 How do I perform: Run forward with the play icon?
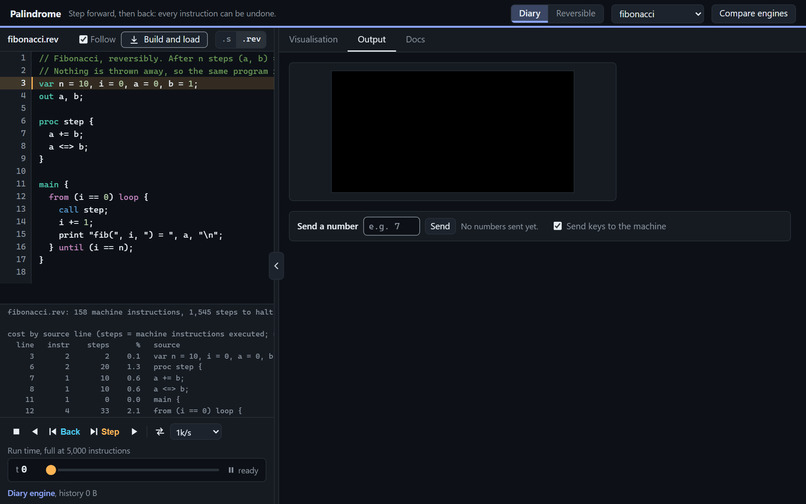[x=134, y=431]
